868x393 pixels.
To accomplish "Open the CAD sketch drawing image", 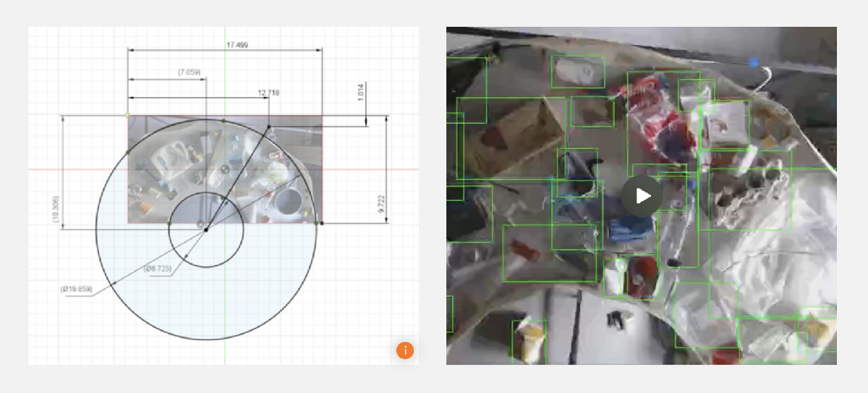I will coord(224,195).
